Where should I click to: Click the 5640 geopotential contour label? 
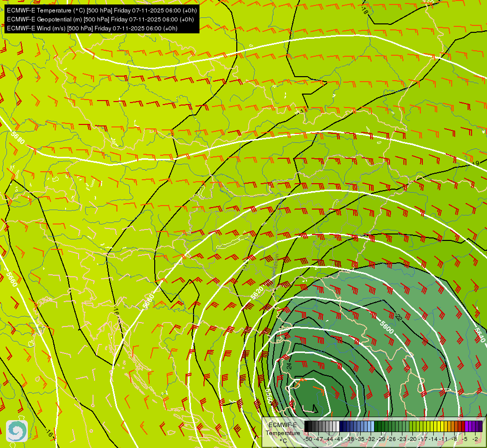coord(480,335)
